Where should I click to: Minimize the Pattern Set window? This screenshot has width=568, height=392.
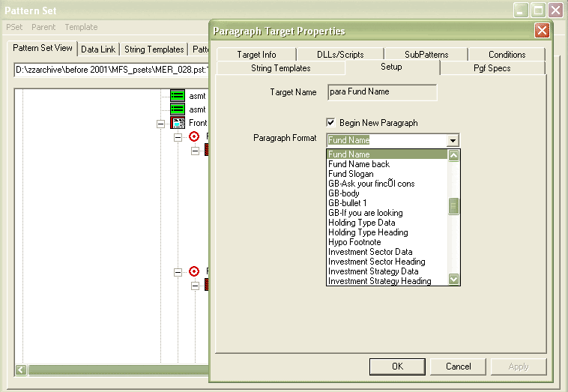click(x=521, y=10)
